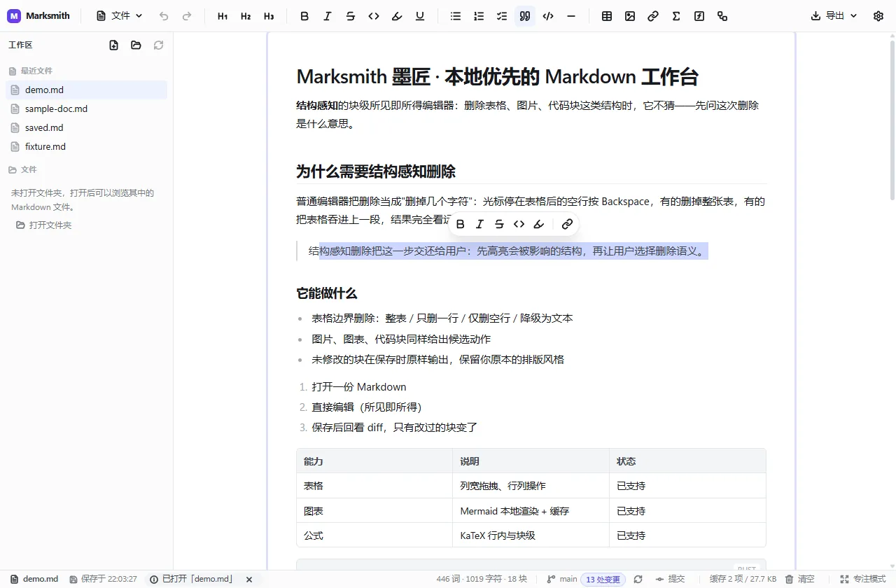Toggle 专注模式 focus mode

[x=863, y=579]
